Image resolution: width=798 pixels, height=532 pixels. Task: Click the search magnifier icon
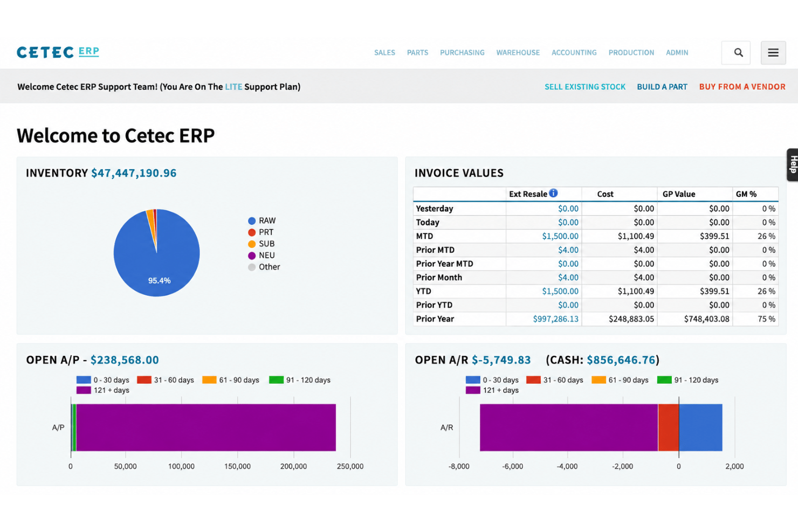point(738,52)
